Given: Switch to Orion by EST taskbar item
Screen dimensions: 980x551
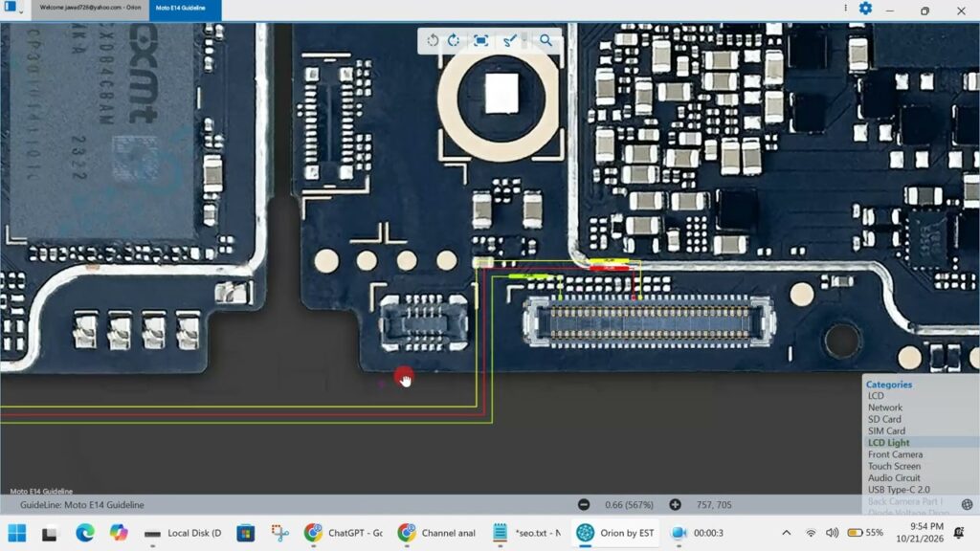Looking at the screenshot, I should (x=615, y=533).
